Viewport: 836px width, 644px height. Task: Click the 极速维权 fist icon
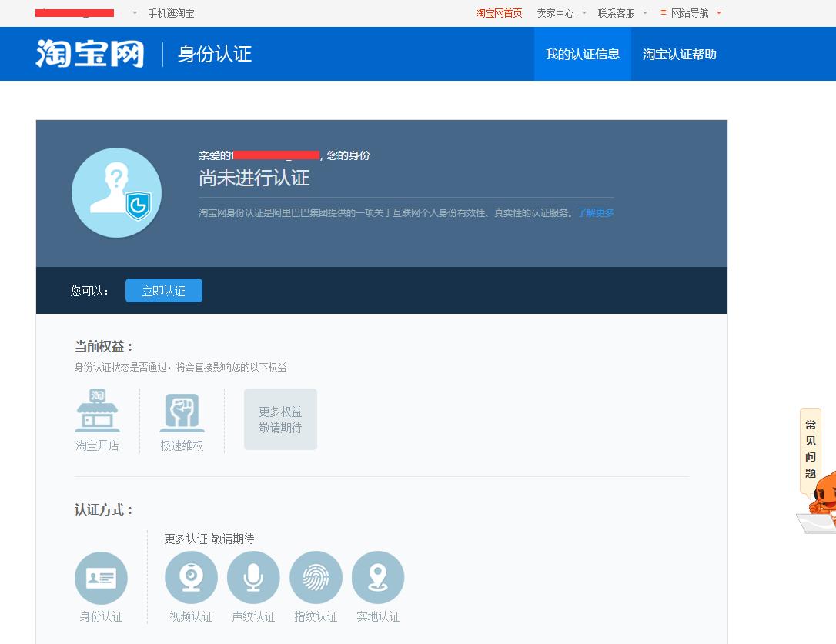pos(182,412)
